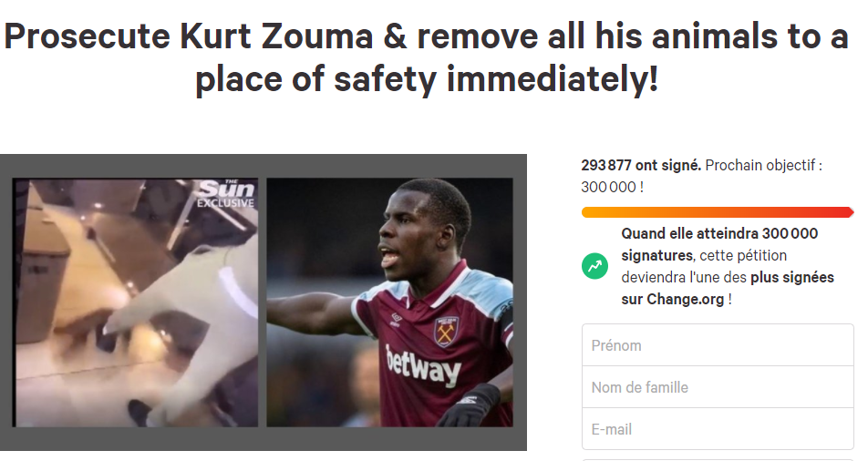The width and height of the screenshot is (868, 461).
Task: Click the betway sponsor logo
Action: tap(423, 364)
